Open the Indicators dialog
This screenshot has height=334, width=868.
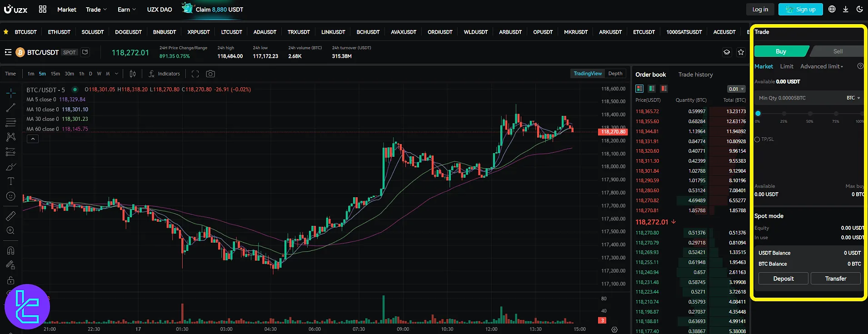pyautogui.click(x=164, y=74)
